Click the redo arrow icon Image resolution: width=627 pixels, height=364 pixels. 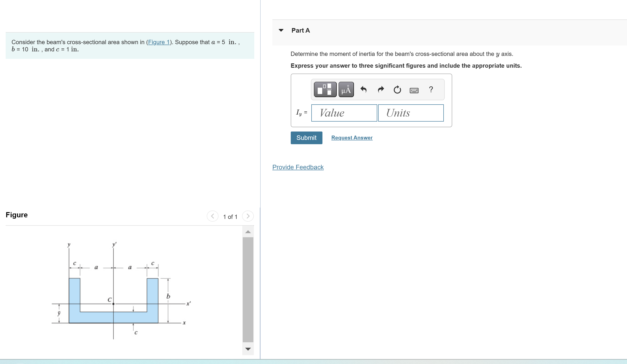tap(381, 89)
